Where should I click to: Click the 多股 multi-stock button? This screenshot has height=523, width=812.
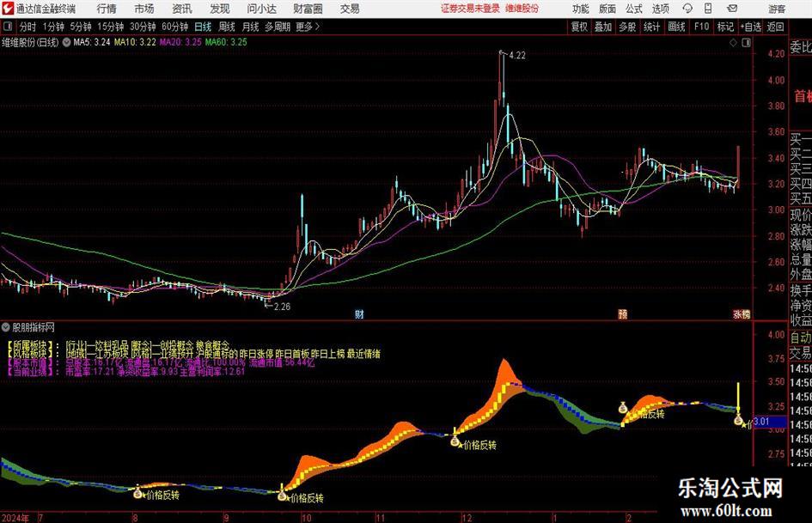point(627,27)
